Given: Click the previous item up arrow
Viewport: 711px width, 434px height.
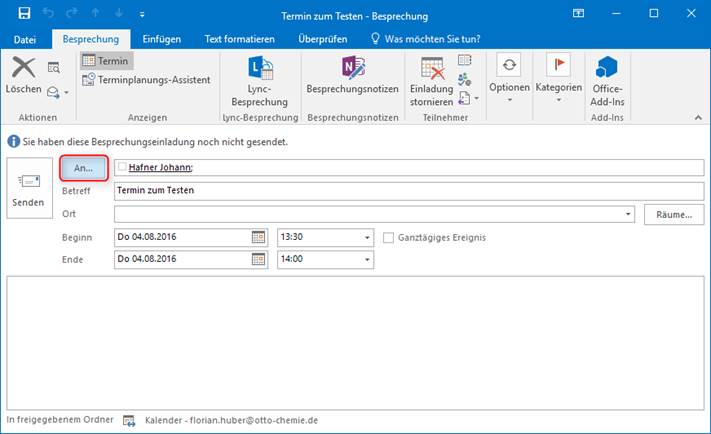Looking at the screenshot, I should click(95, 13).
